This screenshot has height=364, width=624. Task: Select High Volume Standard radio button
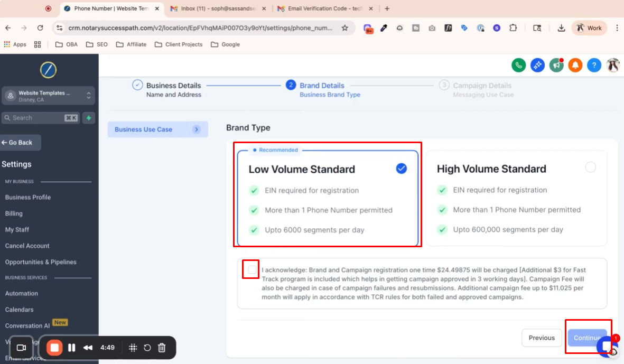click(591, 167)
